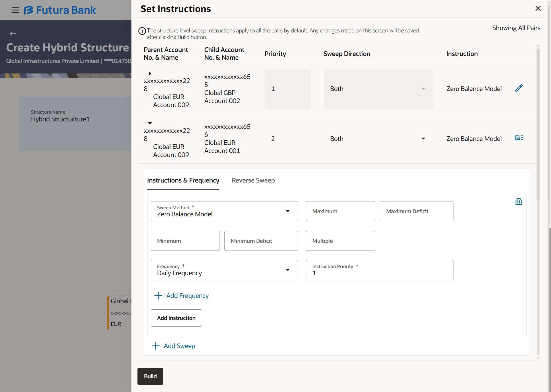Click the checklist icon for second pair
This screenshot has height=392, width=551.
click(x=519, y=138)
